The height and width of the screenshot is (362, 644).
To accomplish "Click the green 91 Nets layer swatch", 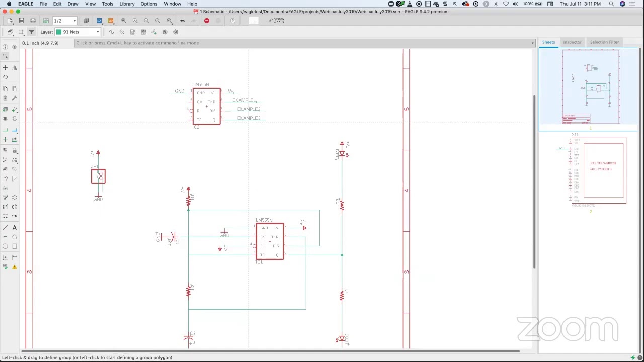I will coord(59,32).
